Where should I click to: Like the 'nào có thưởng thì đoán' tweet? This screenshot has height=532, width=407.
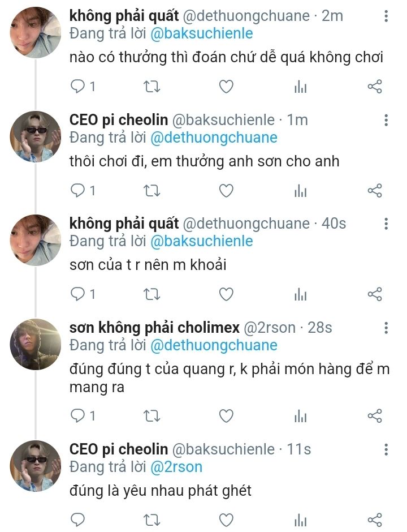point(226,87)
